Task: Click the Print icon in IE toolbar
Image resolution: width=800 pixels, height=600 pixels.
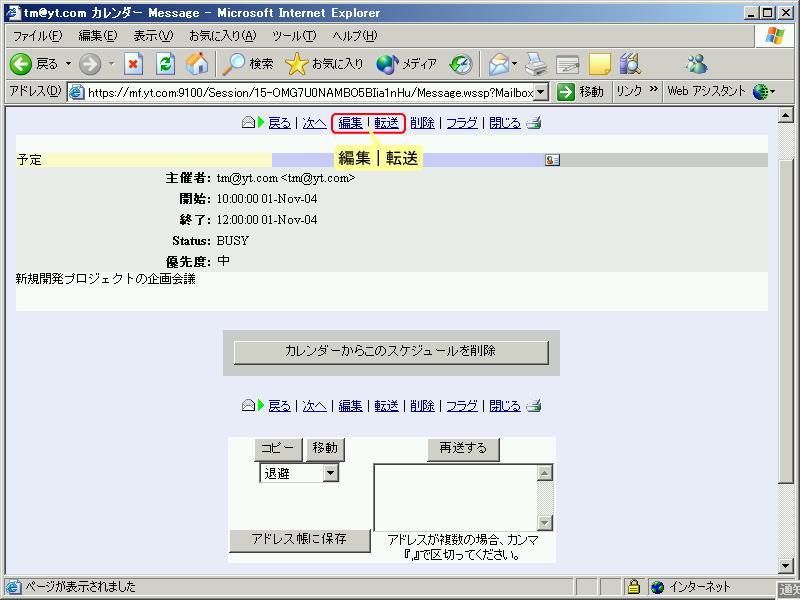Action: click(x=536, y=64)
